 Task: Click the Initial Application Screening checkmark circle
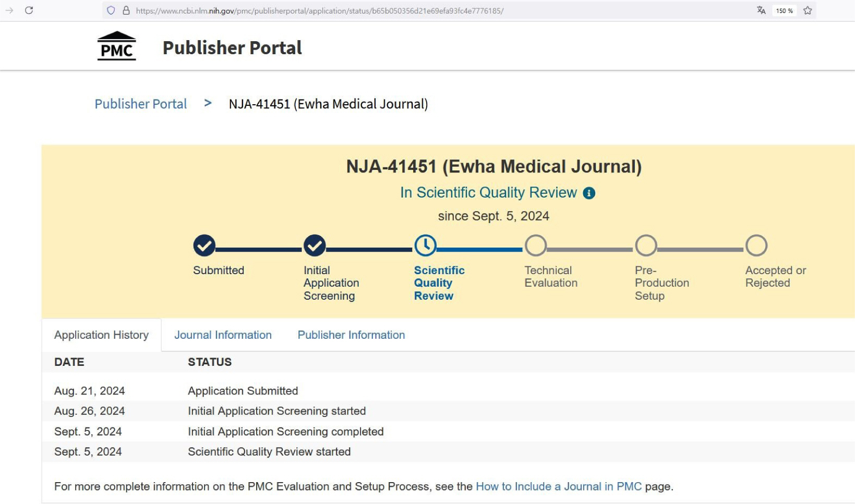315,245
